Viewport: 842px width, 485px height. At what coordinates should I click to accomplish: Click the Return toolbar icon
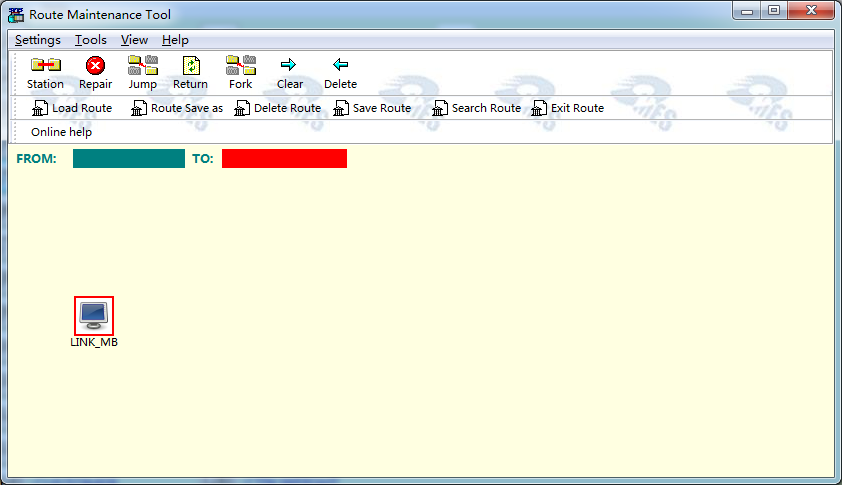[190, 67]
